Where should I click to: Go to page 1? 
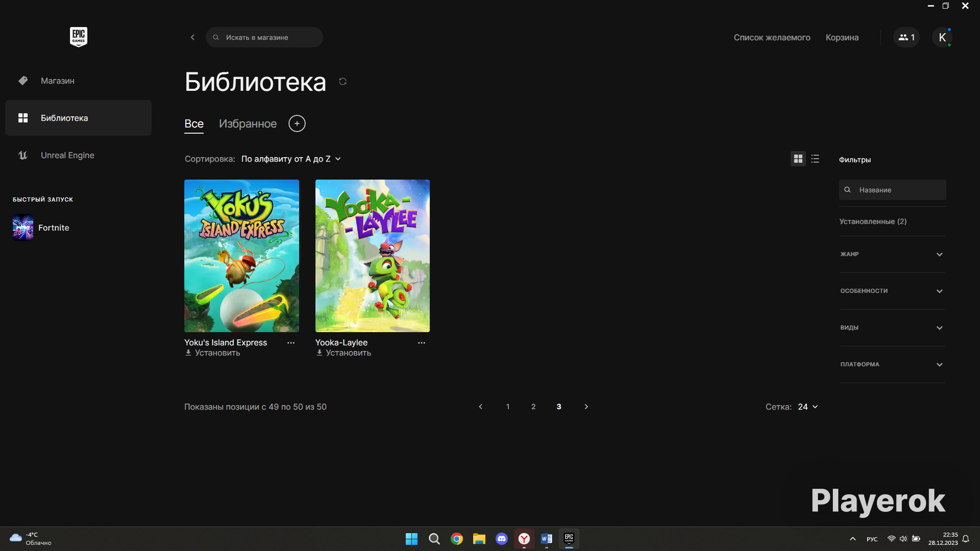(x=508, y=407)
